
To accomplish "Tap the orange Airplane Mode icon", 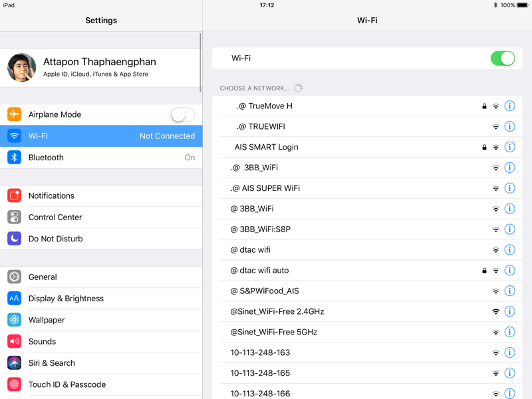I will point(15,114).
